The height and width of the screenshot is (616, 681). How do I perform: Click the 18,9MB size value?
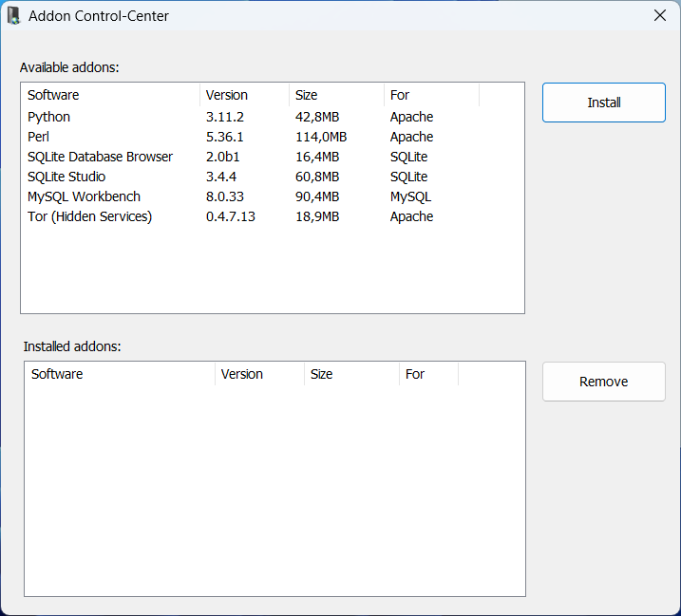click(317, 216)
